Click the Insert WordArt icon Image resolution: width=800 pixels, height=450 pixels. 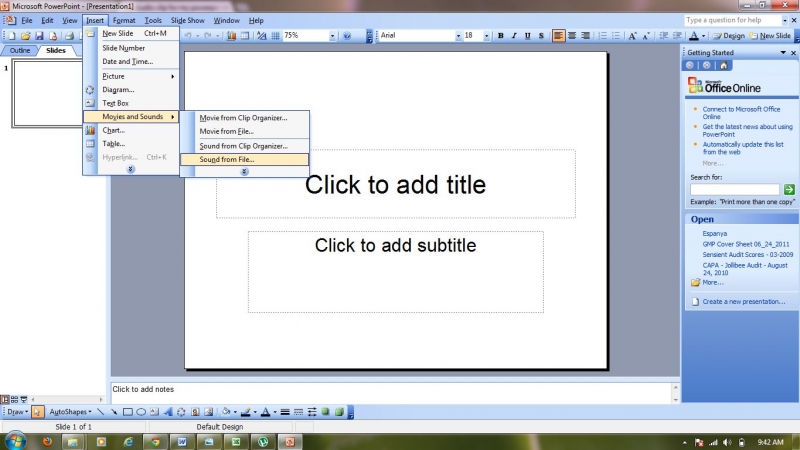tap(168, 411)
